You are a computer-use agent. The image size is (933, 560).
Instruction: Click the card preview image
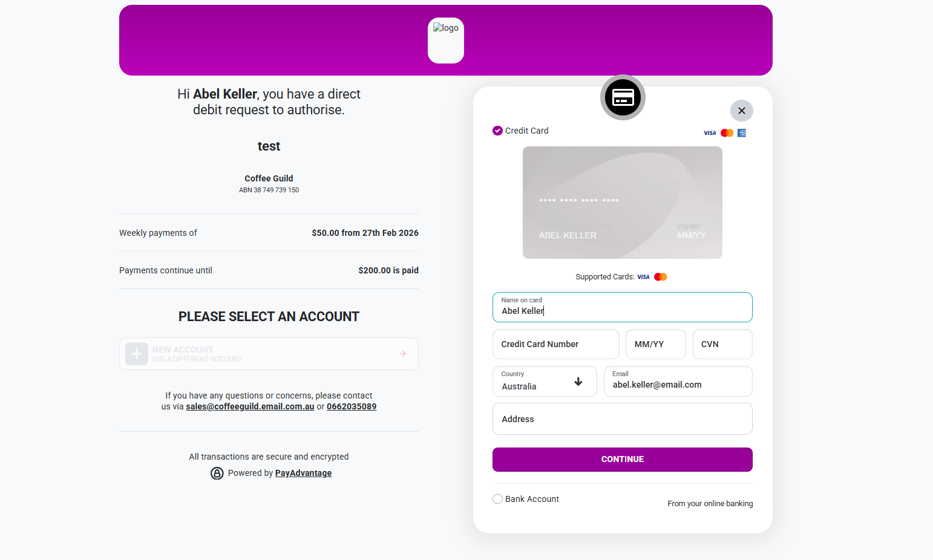622,203
